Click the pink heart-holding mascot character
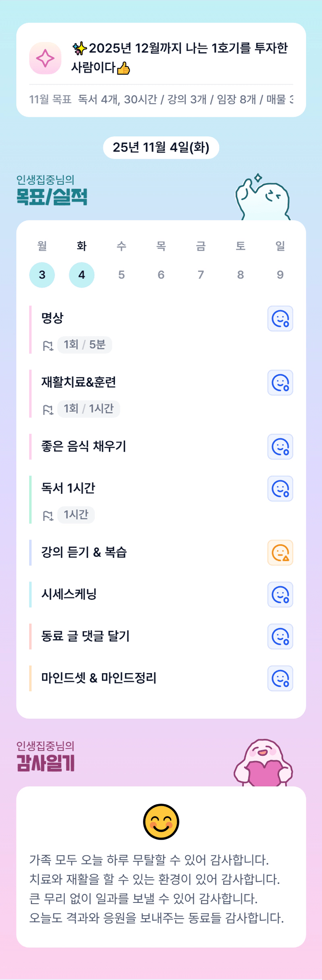Image resolution: width=322 pixels, height=980 pixels. [263, 763]
